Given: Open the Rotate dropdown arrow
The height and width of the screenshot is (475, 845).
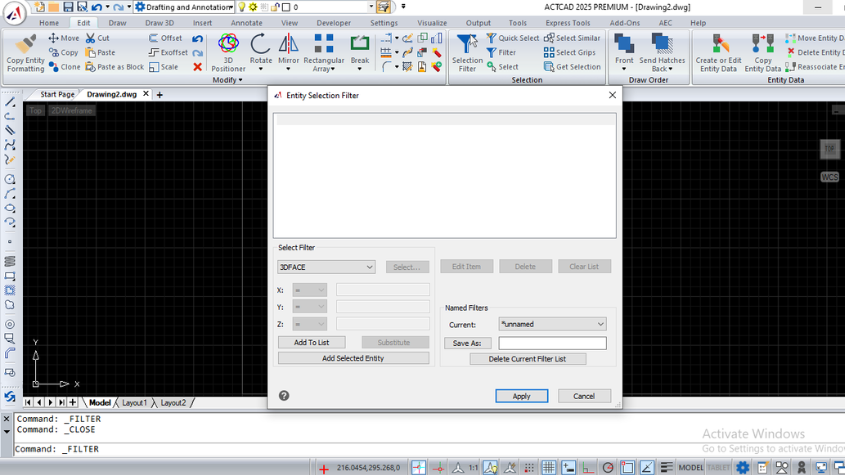Looking at the screenshot, I should pos(261,69).
